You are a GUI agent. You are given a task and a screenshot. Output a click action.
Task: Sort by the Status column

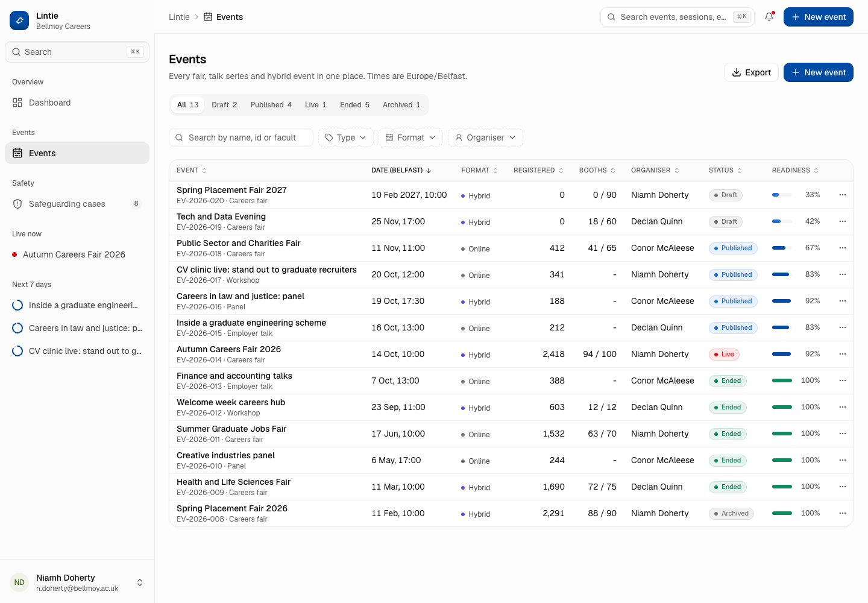(x=725, y=171)
